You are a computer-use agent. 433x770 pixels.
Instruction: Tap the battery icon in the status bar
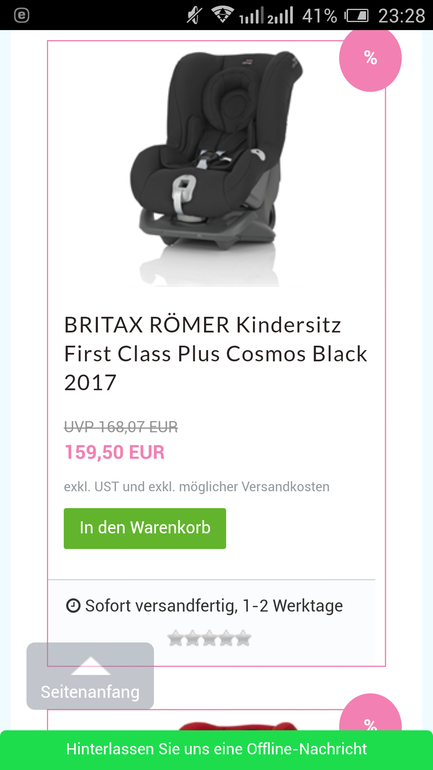pos(356,15)
